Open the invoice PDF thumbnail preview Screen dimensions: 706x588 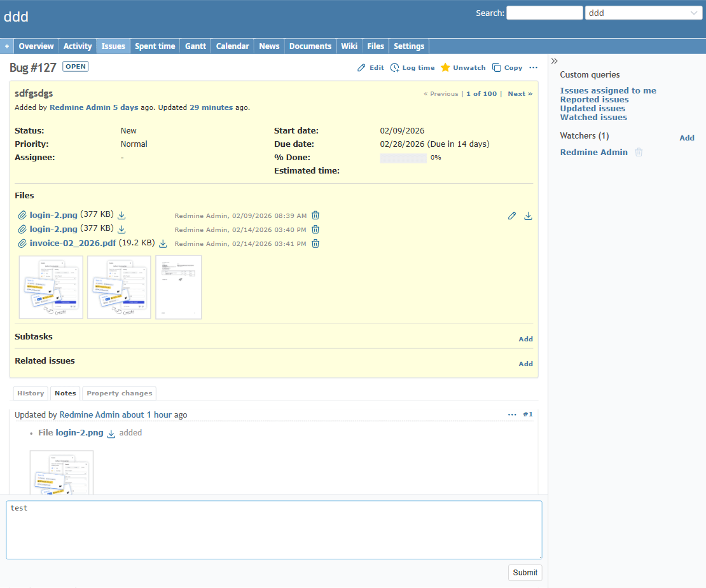[x=179, y=287]
